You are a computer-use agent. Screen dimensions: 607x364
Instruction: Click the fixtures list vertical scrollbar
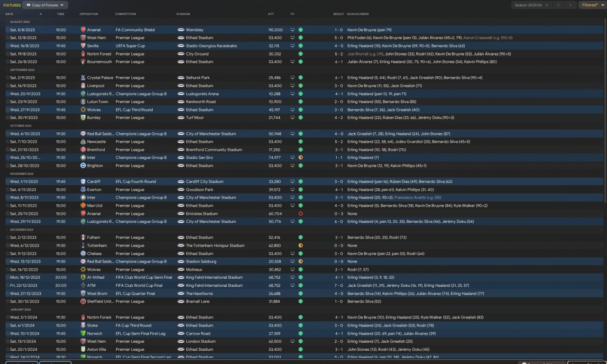coord(605,110)
